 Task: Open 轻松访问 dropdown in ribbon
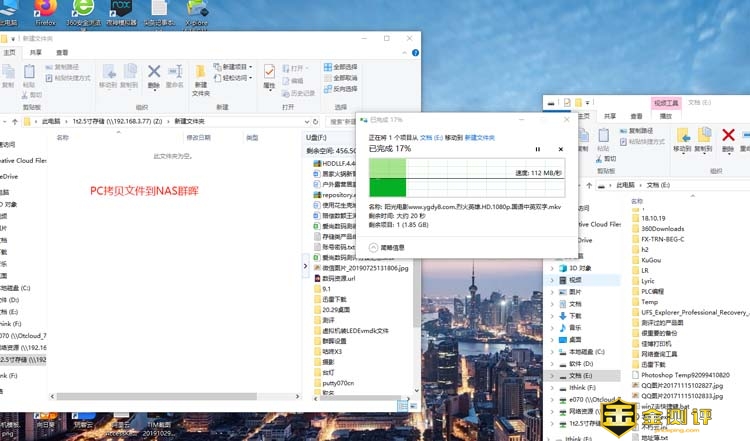click(x=236, y=77)
